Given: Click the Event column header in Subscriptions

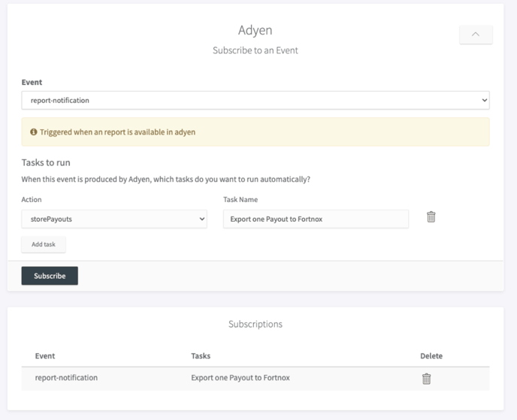Looking at the screenshot, I should 45,356.
